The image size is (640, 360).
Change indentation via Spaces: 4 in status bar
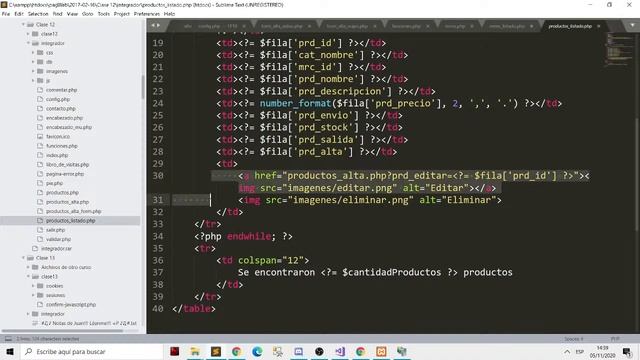[x=574, y=339]
